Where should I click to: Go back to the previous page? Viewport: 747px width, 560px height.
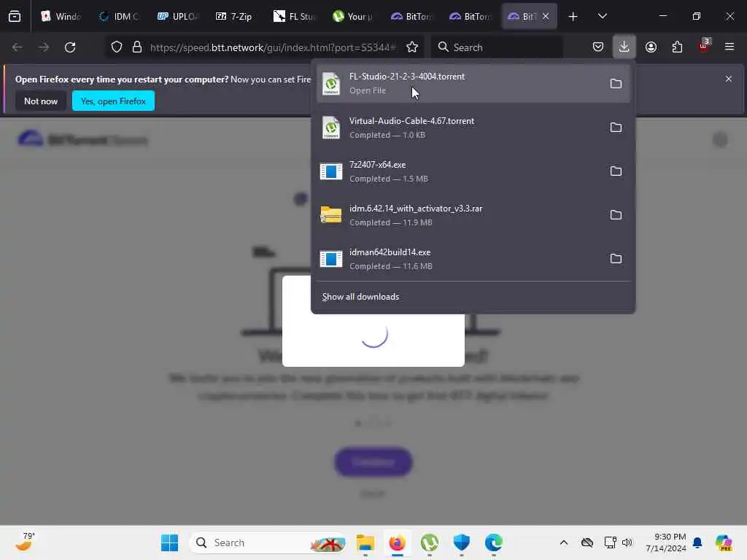coord(18,47)
